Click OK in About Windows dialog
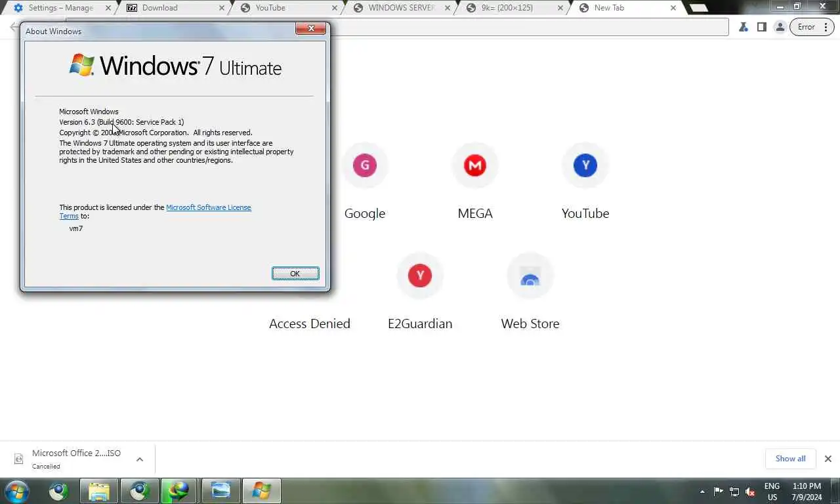The image size is (840, 504). pos(295,274)
